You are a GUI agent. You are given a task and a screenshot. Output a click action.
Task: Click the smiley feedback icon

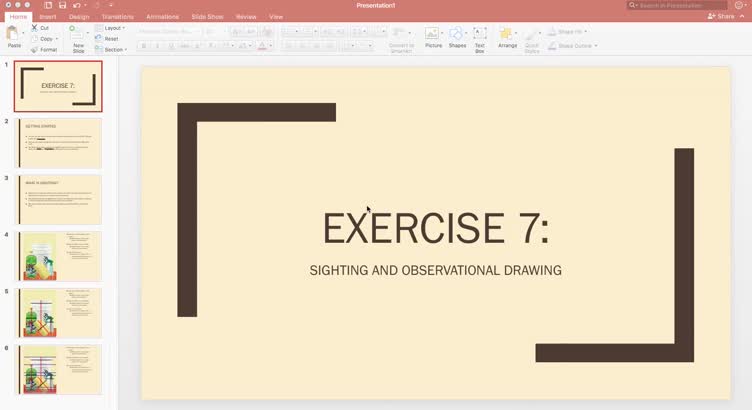[739, 5]
